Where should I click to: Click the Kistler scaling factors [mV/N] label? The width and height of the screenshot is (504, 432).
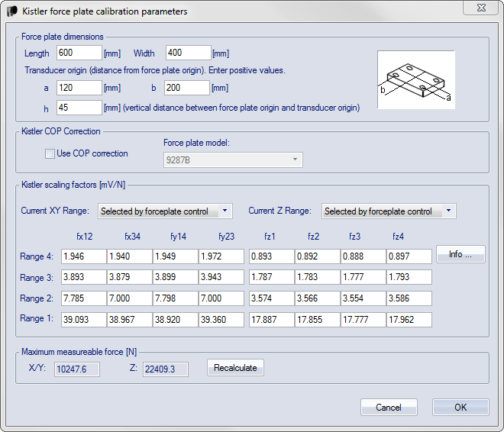tap(73, 185)
